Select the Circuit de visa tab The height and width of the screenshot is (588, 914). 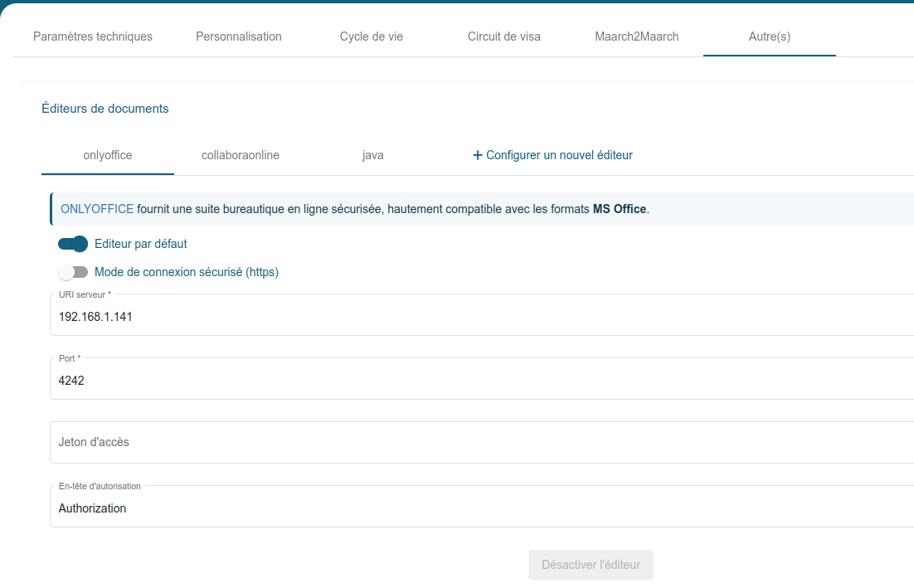point(504,36)
